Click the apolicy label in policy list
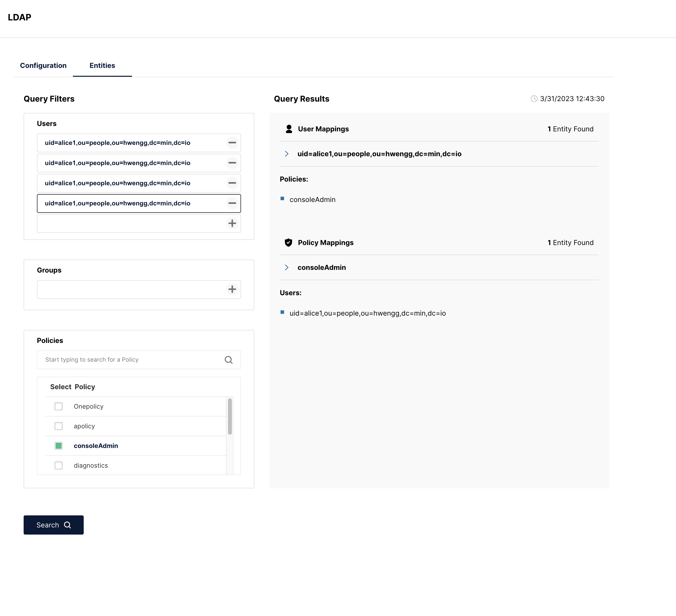This screenshot has height=616, width=676. 84,426
